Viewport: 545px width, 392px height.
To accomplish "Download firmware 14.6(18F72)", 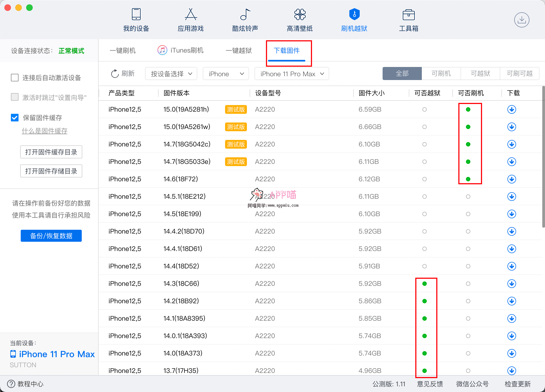I will 511,179.
